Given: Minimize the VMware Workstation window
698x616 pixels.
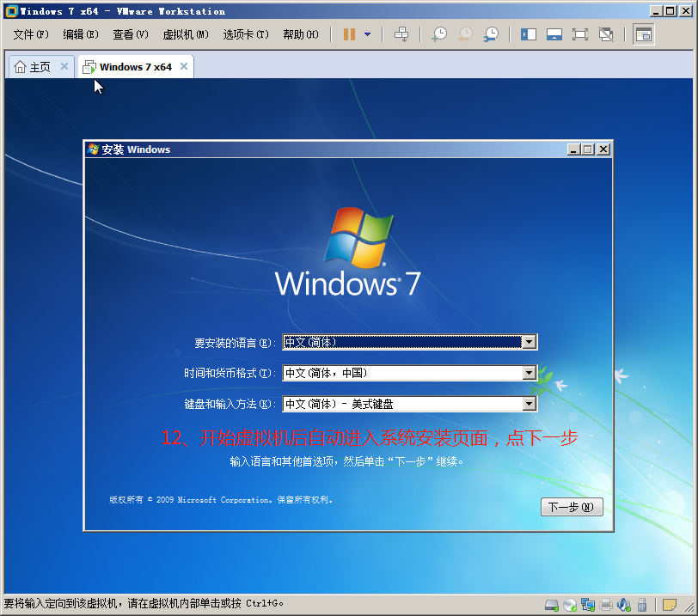Looking at the screenshot, I should click(656, 11).
